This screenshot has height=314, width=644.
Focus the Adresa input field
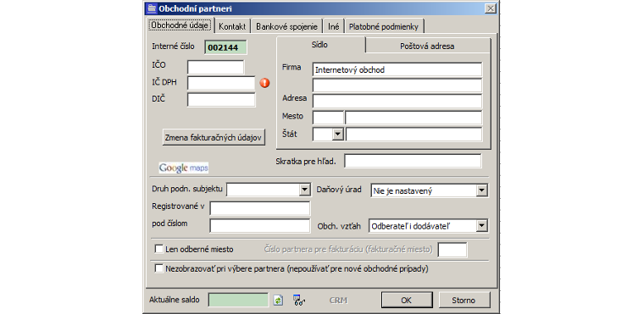pos(397,101)
